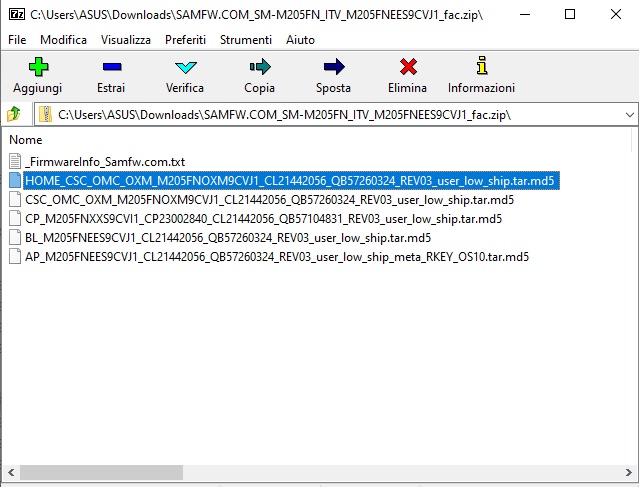Open the Modifica menu
The width and height of the screenshot is (639, 487).
64,40
